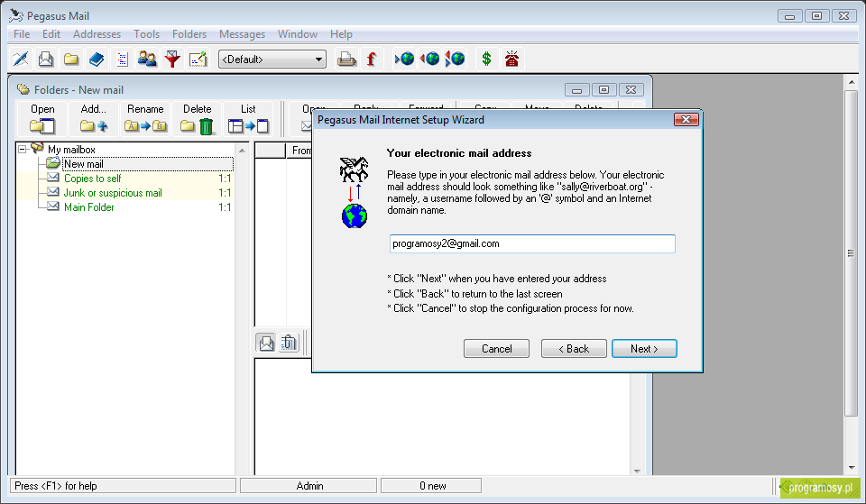Open the Tools menu
The width and height of the screenshot is (866, 504).
tap(146, 34)
